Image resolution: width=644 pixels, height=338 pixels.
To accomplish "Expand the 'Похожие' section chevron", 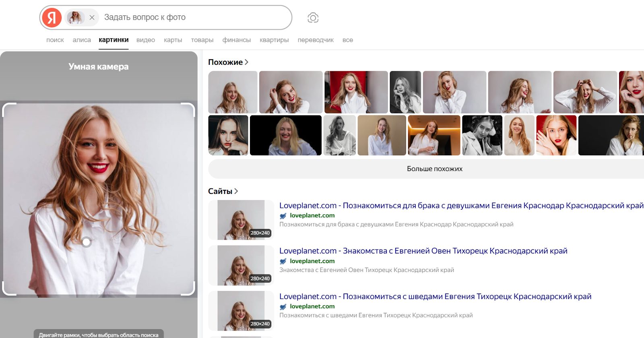I will (x=246, y=62).
